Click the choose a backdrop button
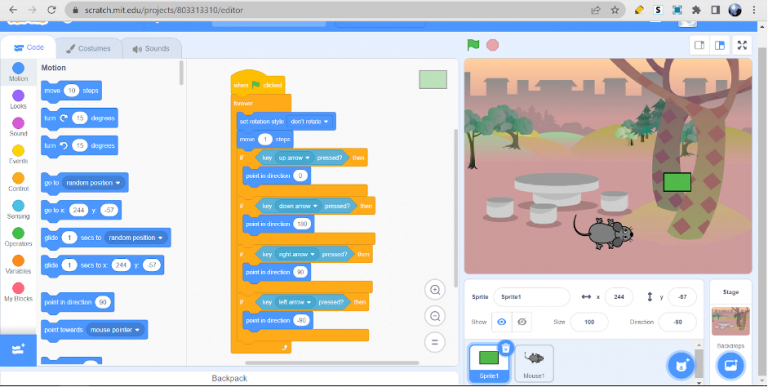The image size is (768, 387). point(730,365)
